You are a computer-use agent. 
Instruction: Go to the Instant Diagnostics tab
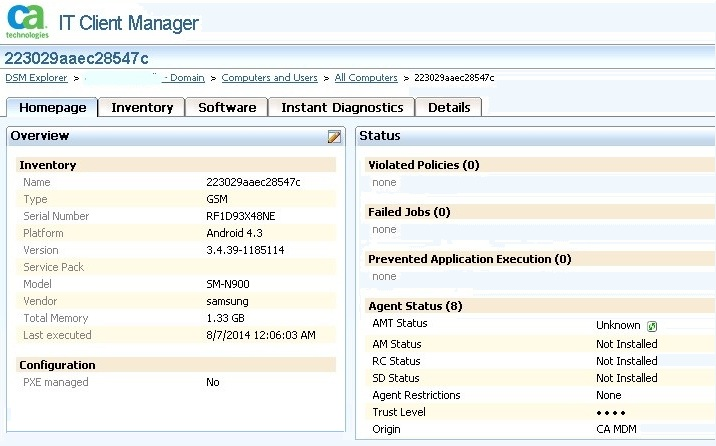tap(342, 107)
